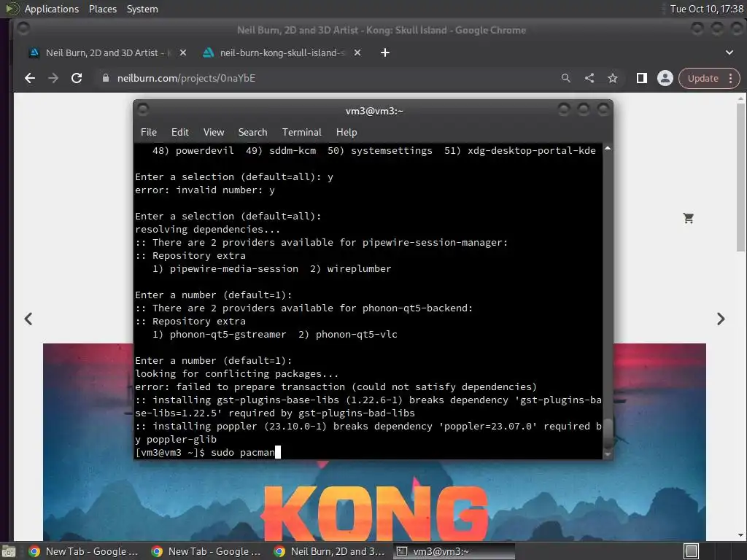747x560 pixels.
Task: Click Chrome forward navigation arrow
Action: [x=53, y=78]
